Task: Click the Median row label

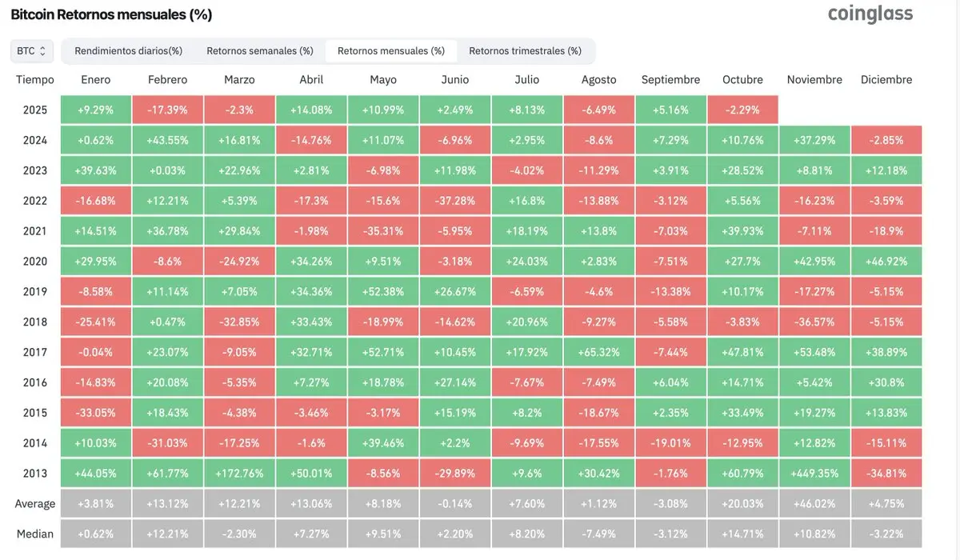Action: [x=35, y=534]
